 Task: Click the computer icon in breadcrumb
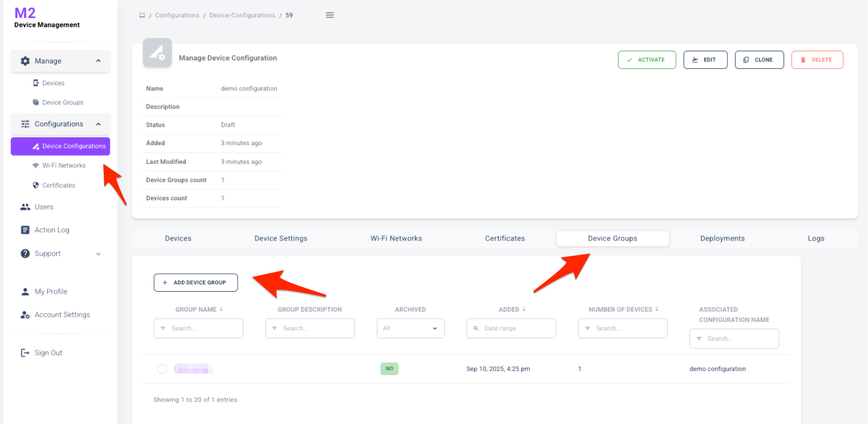(142, 15)
